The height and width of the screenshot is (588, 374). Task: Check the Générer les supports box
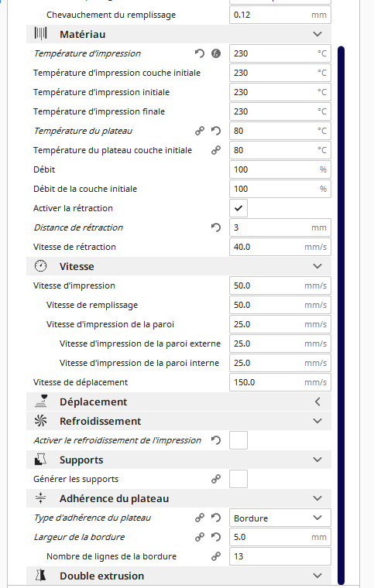(x=238, y=479)
